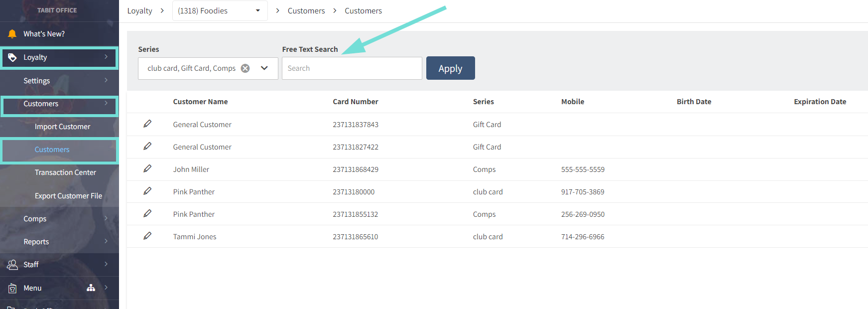Click the What's New bell icon
Screen dimensions: 868x309
[12, 34]
